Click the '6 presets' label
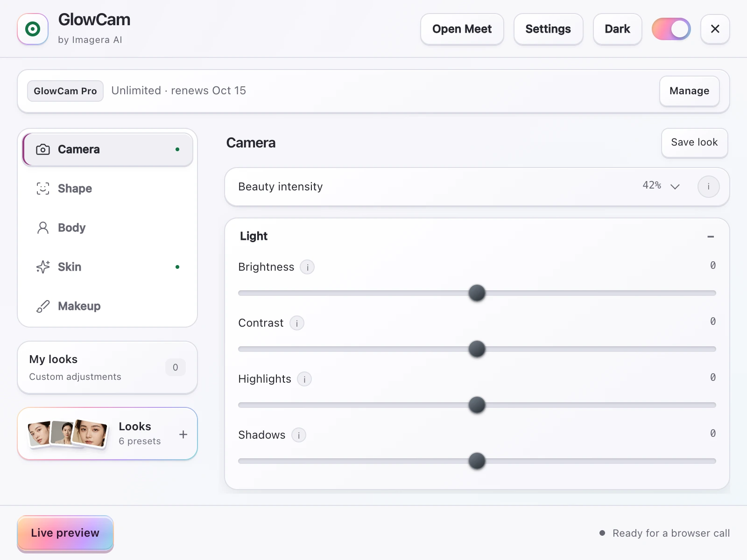This screenshot has height=560, width=747. coord(140,441)
